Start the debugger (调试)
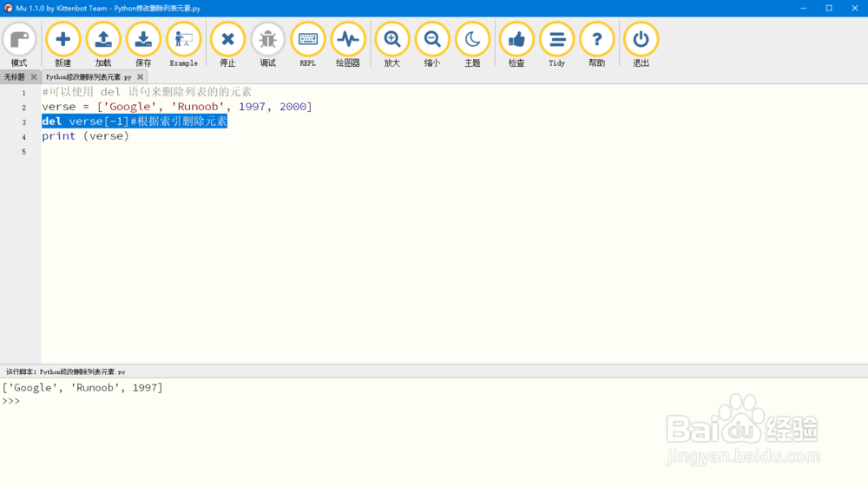The height and width of the screenshot is (486, 868). 268,45
